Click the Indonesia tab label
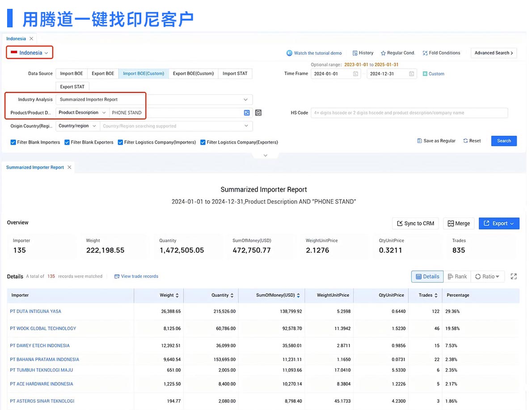This screenshot has width=532, height=410. click(16, 39)
